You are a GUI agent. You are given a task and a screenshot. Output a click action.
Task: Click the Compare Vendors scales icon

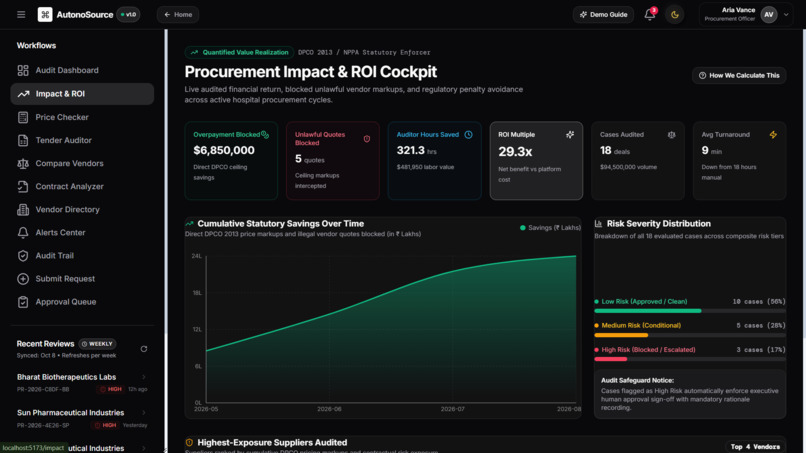coord(23,164)
